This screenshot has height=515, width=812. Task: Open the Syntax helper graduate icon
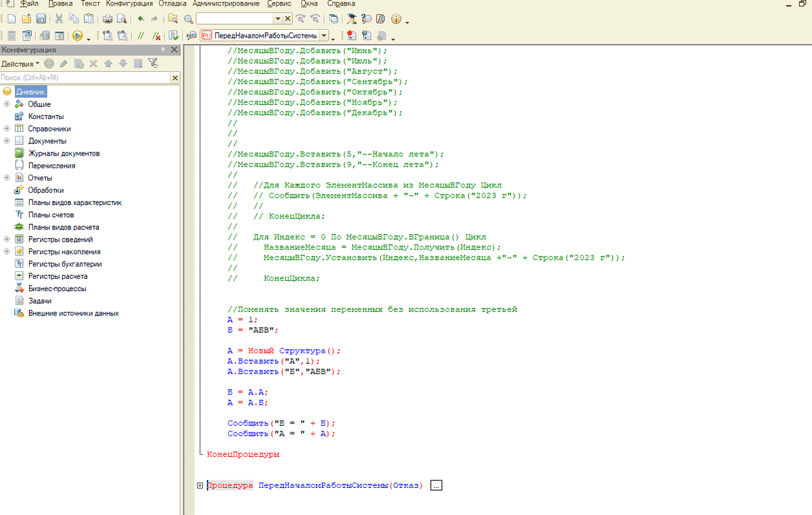tap(352, 19)
